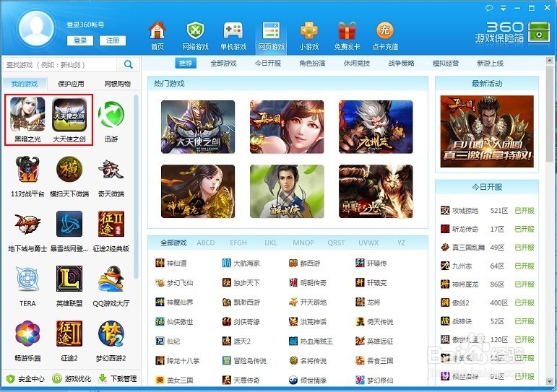Image resolution: width=557 pixels, height=392 pixels.
Task: Launch the TERA game icon
Action: coord(27,279)
